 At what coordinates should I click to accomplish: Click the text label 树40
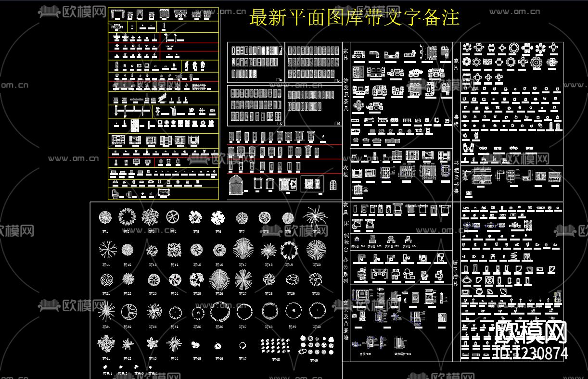(317, 327)
